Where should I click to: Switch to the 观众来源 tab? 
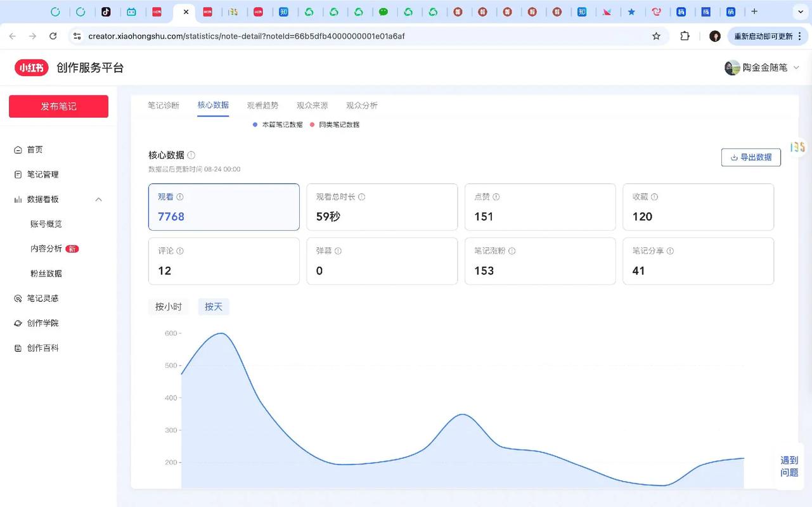click(312, 105)
